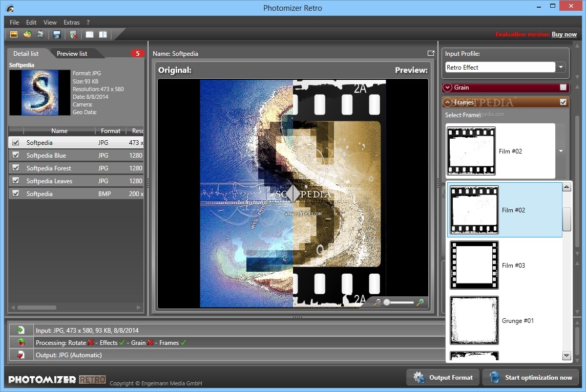Viewport: 586px width, 392px height.
Task: Enable the Grain effect checkbox
Action: pos(563,88)
